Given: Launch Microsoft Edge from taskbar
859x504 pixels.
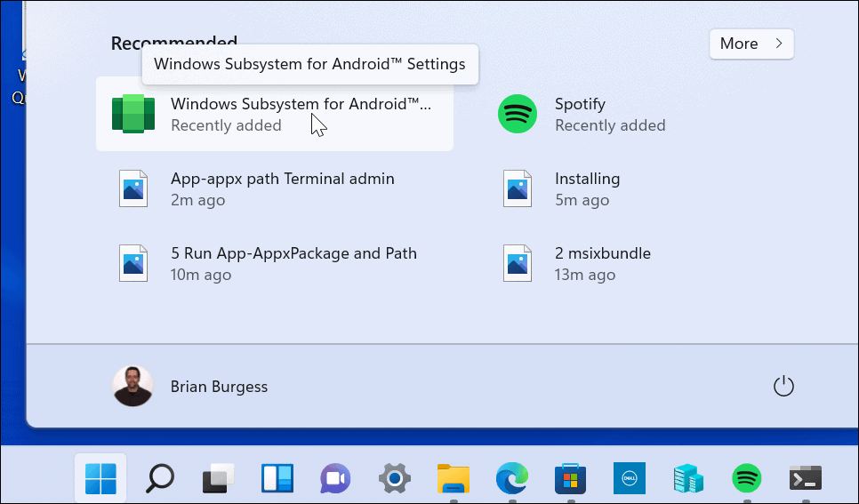Looking at the screenshot, I should pos(511,479).
